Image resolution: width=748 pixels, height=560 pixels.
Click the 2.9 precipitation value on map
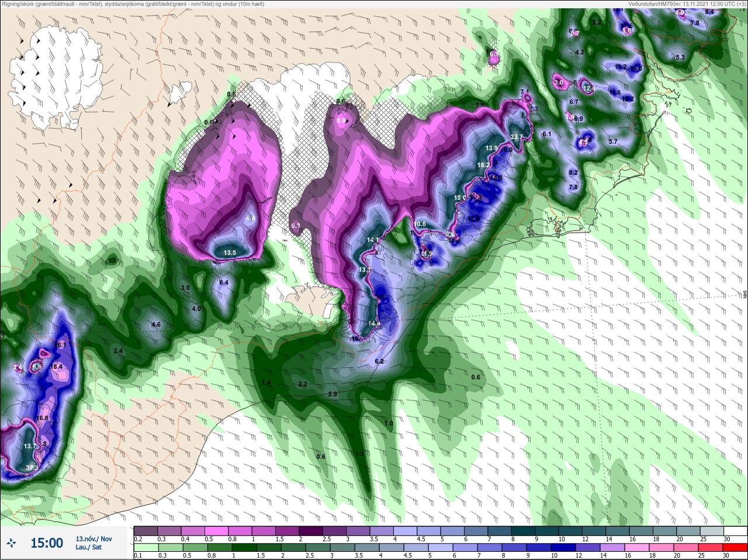tap(333, 394)
